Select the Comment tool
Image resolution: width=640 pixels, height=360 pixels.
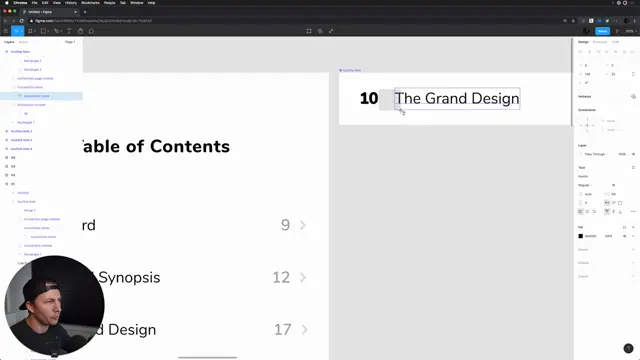[x=91, y=31]
